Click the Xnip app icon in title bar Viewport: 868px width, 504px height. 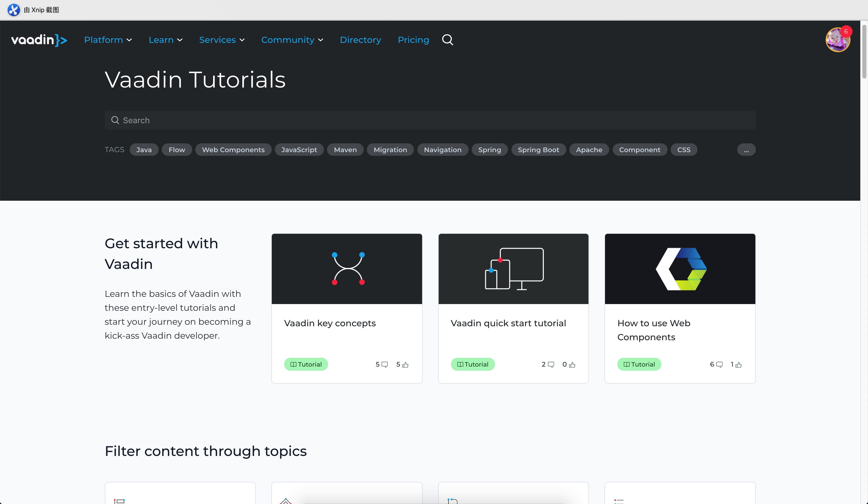[14, 10]
